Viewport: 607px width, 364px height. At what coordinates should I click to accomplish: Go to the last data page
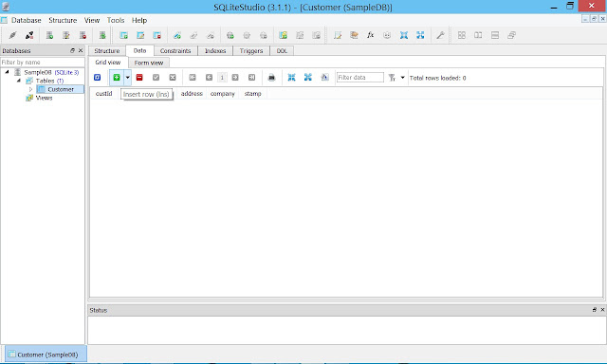[x=251, y=78]
